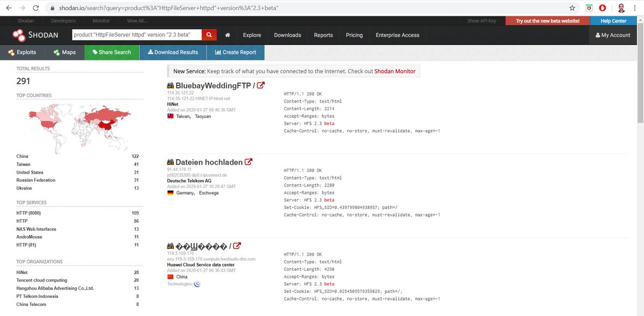Open Downloads menu item

click(288, 35)
